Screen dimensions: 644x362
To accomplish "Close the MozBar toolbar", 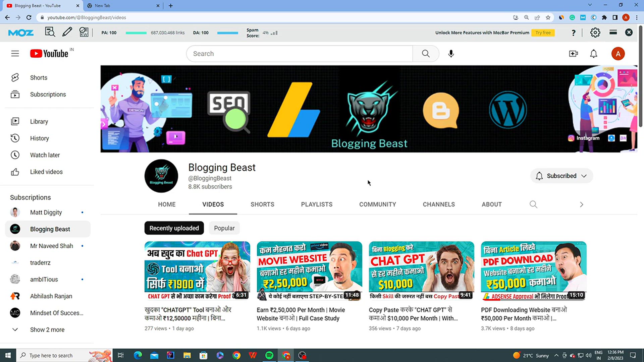I will pyautogui.click(x=629, y=32).
